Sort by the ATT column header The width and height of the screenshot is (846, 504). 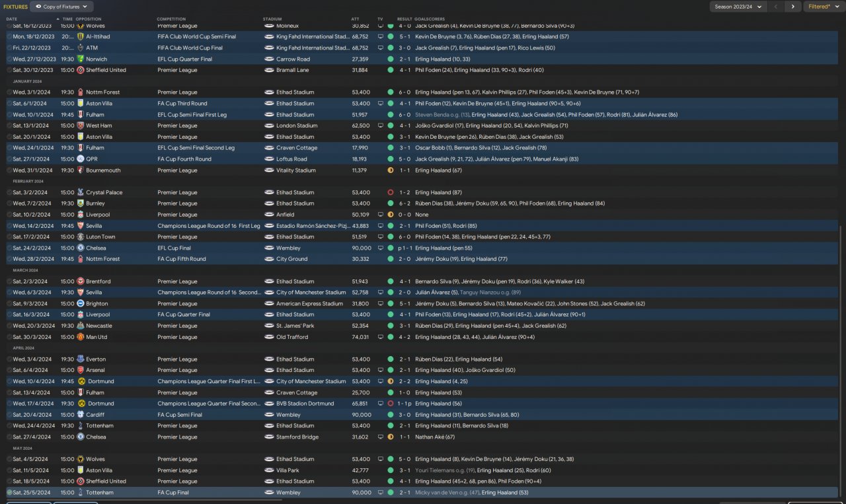(355, 19)
